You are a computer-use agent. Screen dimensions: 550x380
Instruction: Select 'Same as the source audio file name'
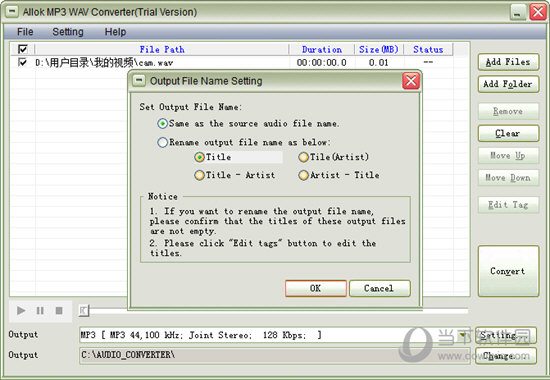click(x=248, y=124)
